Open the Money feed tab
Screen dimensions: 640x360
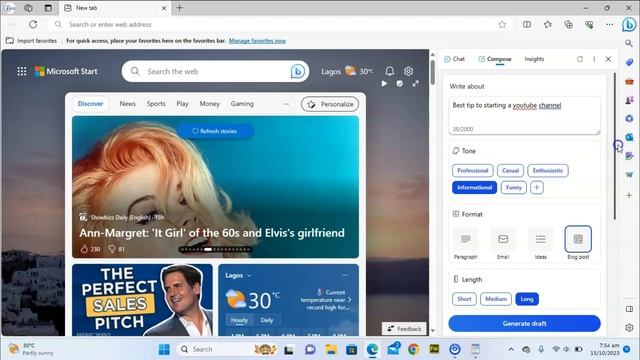(x=209, y=104)
